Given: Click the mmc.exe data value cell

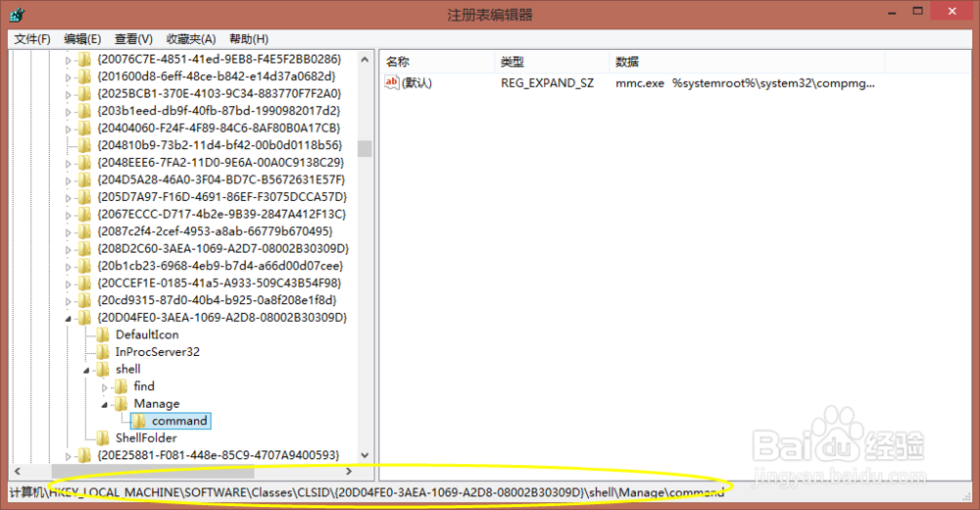Looking at the screenshot, I should 745,83.
